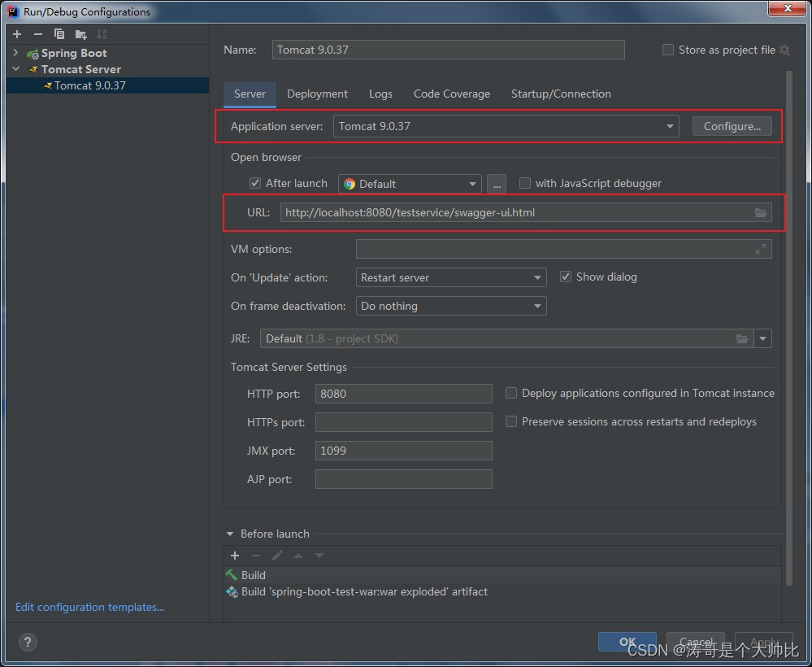
Task: Click the VM options field
Action: [x=564, y=249]
